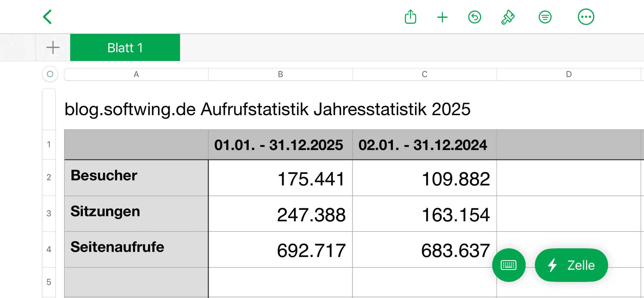Viewport: 644px width, 298px height.
Task: Open the Share menu
Action: pos(410,17)
